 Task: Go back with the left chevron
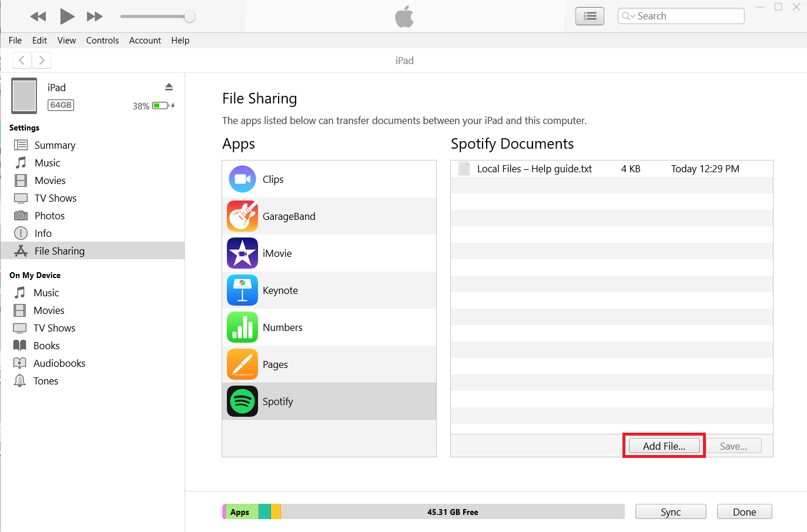(22, 60)
